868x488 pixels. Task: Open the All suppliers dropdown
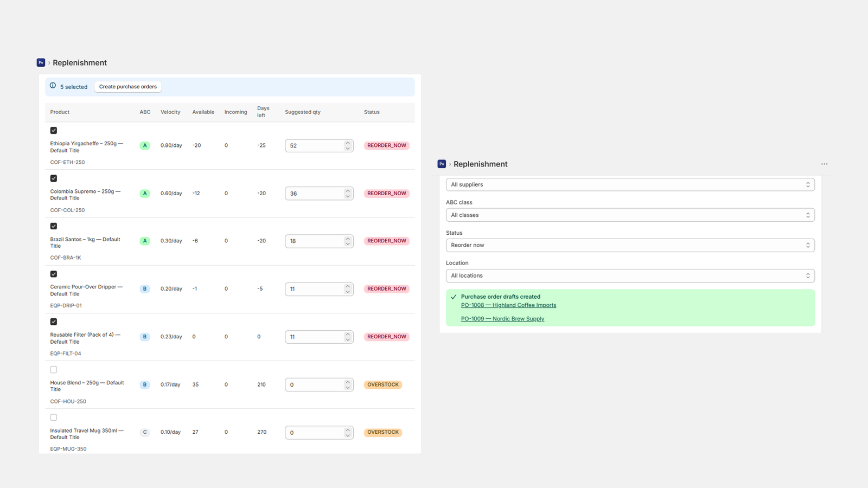pos(630,184)
